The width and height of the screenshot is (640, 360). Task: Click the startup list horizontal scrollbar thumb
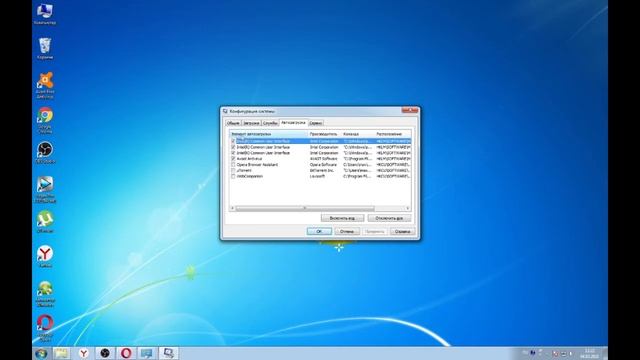305,208
